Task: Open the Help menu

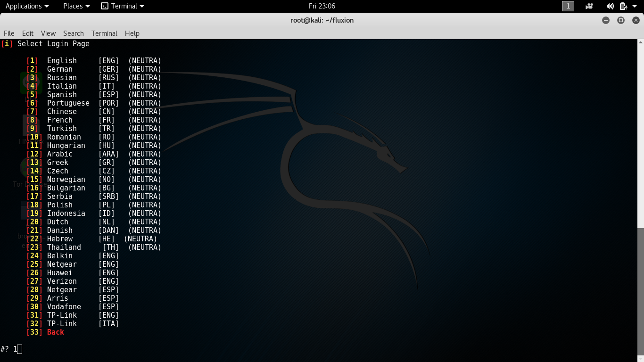Action: [x=132, y=33]
